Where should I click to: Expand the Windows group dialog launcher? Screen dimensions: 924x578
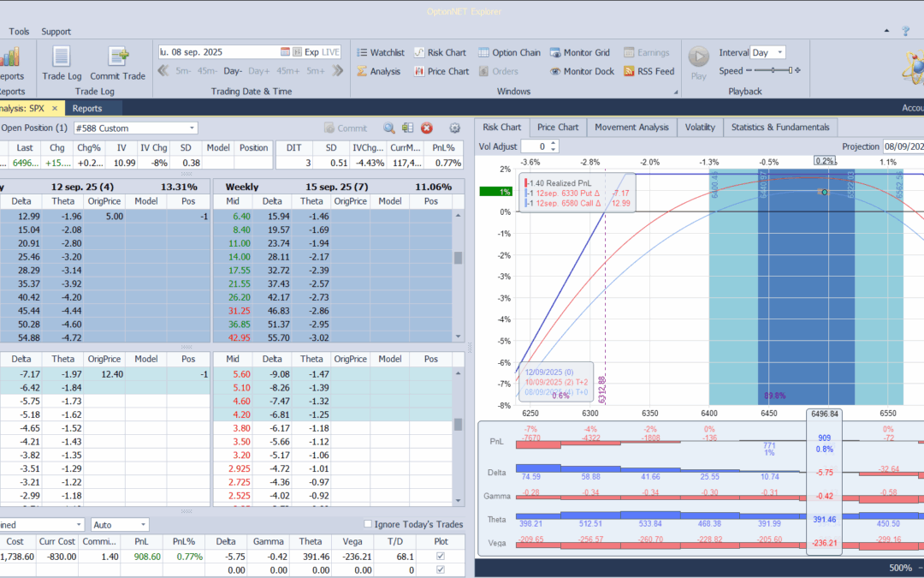[x=676, y=92]
